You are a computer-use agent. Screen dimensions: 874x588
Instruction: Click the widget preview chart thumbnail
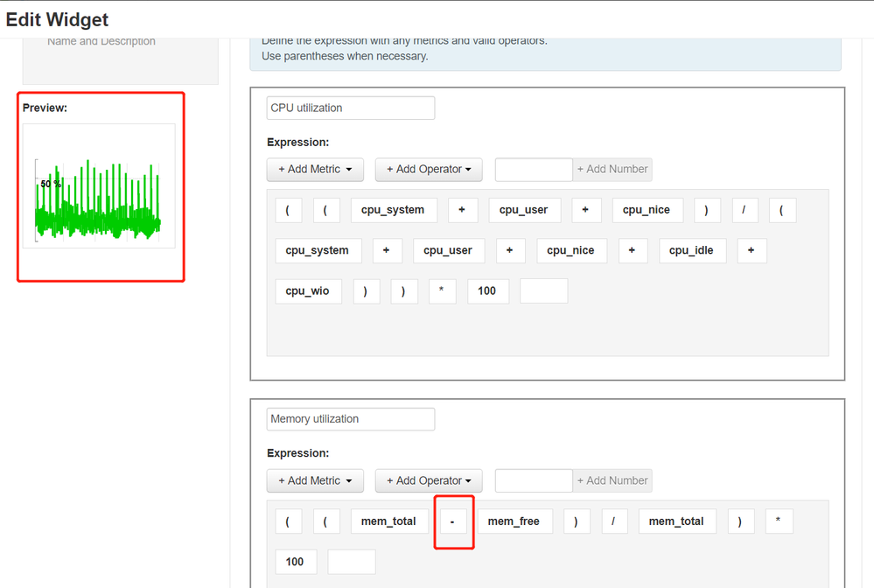point(99,185)
